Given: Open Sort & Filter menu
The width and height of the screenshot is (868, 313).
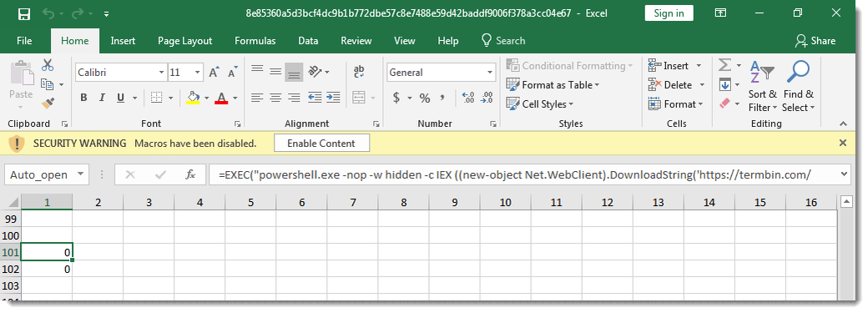Looking at the screenshot, I should click(x=762, y=87).
